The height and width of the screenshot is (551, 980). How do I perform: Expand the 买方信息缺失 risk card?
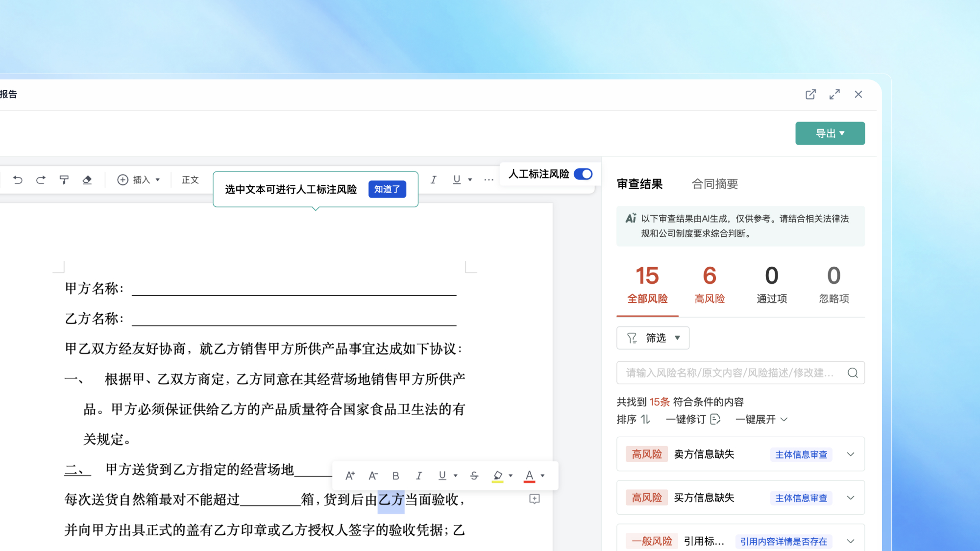point(851,498)
